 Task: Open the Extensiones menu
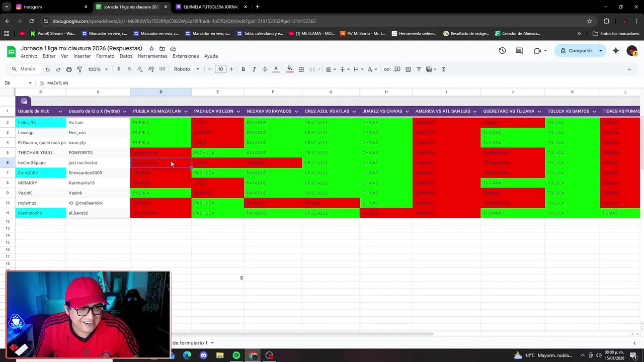tap(186, 56)
